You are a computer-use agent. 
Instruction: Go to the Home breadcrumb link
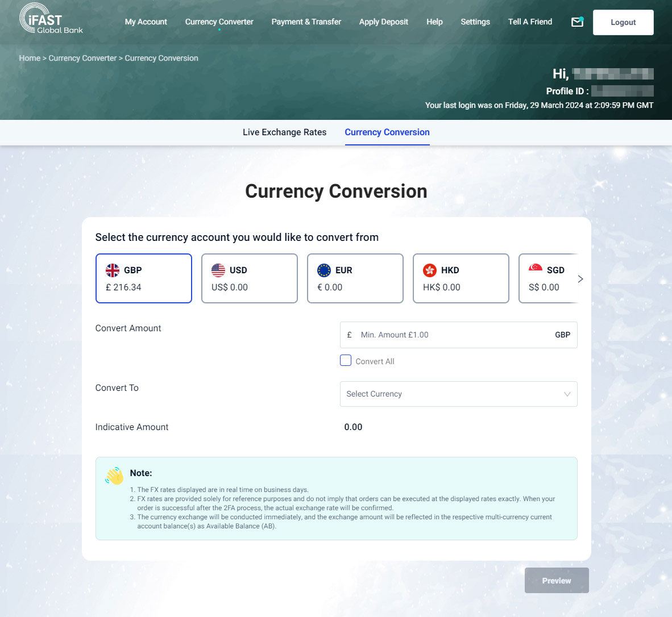point(30,58)
